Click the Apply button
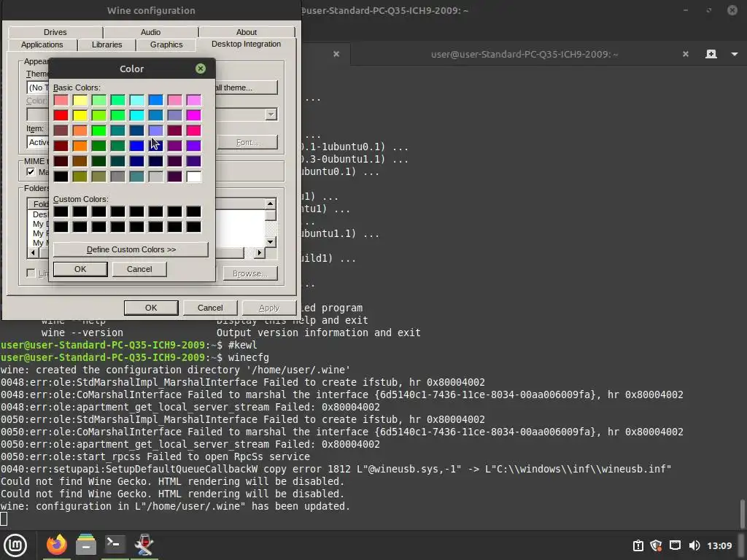Viewport: 747px width, 560px height. click(x=269, y=308)
